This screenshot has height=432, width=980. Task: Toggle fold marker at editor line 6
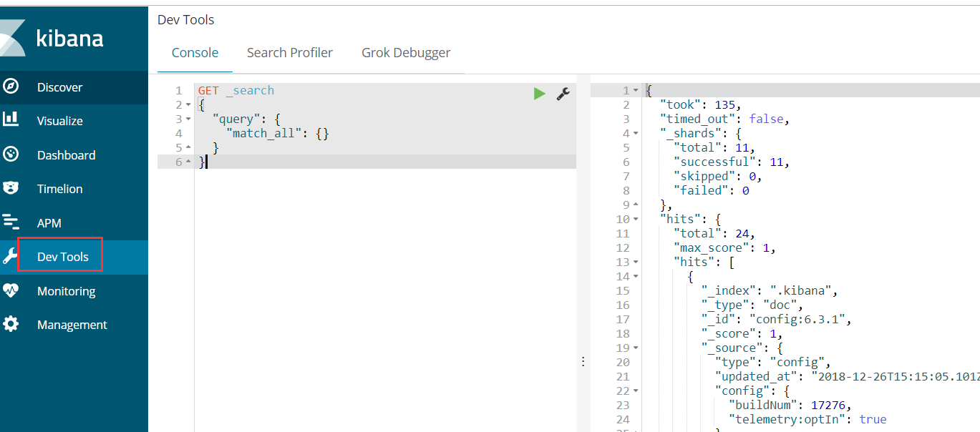pos(188,162)
